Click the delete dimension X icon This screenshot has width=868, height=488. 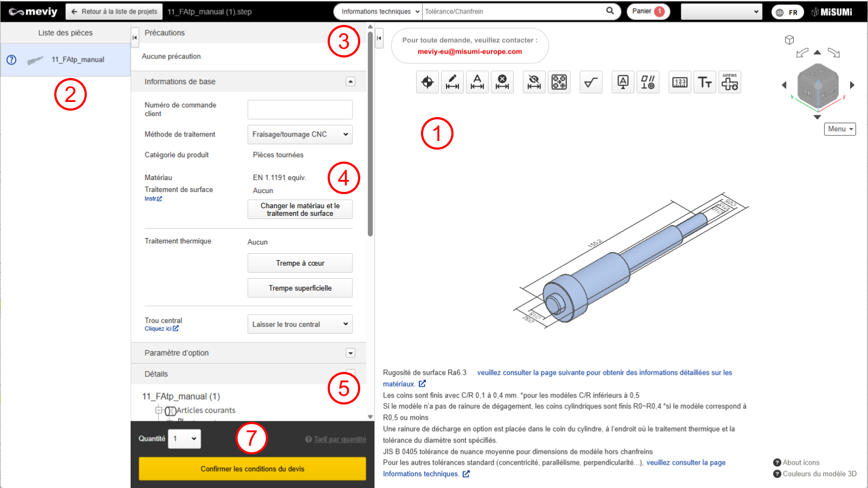point(502,82)
